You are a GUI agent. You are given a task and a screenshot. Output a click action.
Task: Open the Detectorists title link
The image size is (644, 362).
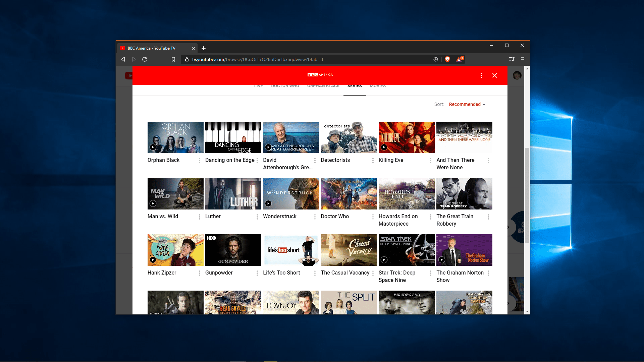335,160
